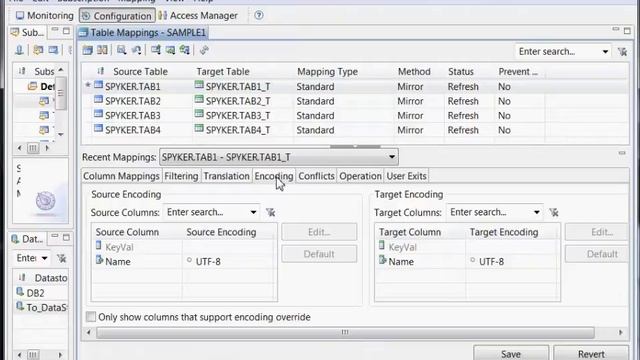Click the Mapping Type column header
This screenshot has height=360, width=640.
pos(327,71)
